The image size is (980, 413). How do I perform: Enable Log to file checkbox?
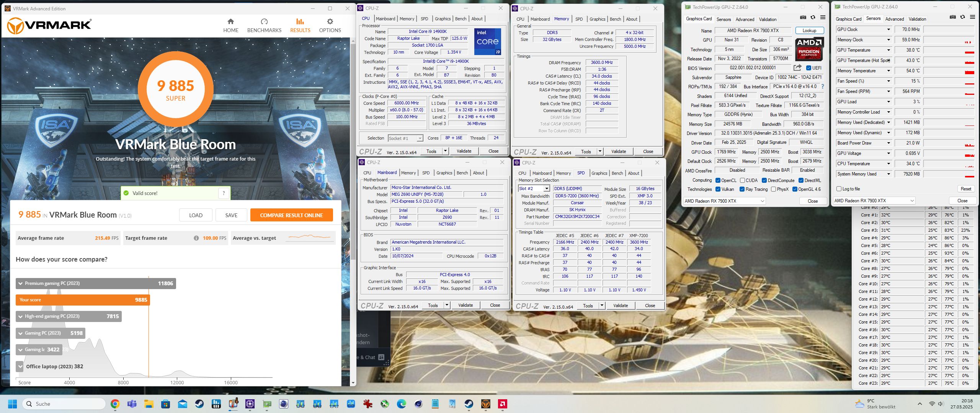tap(839, 189)
